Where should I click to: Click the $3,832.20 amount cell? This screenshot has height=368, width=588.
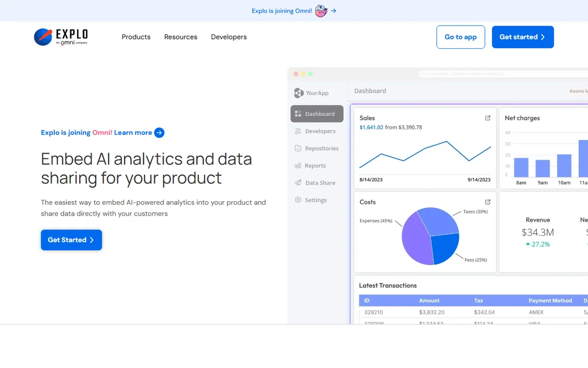pyautogui.click(x=431, y=312)
